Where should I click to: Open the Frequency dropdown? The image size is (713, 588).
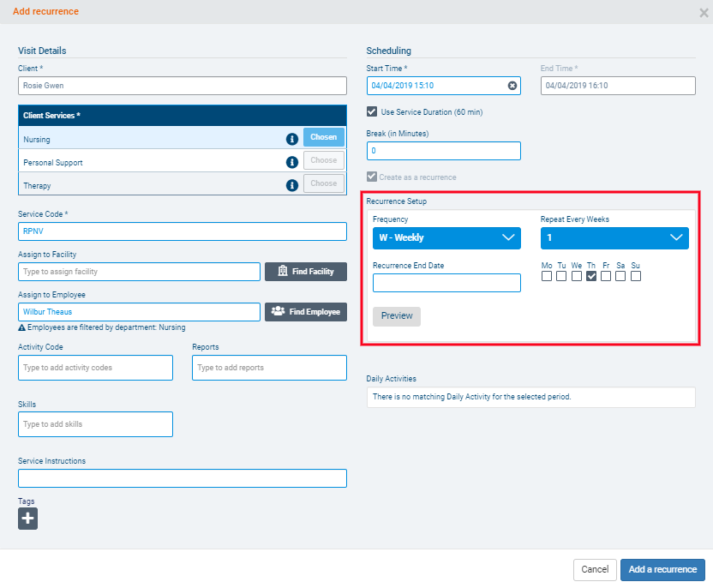coord(446,238)
